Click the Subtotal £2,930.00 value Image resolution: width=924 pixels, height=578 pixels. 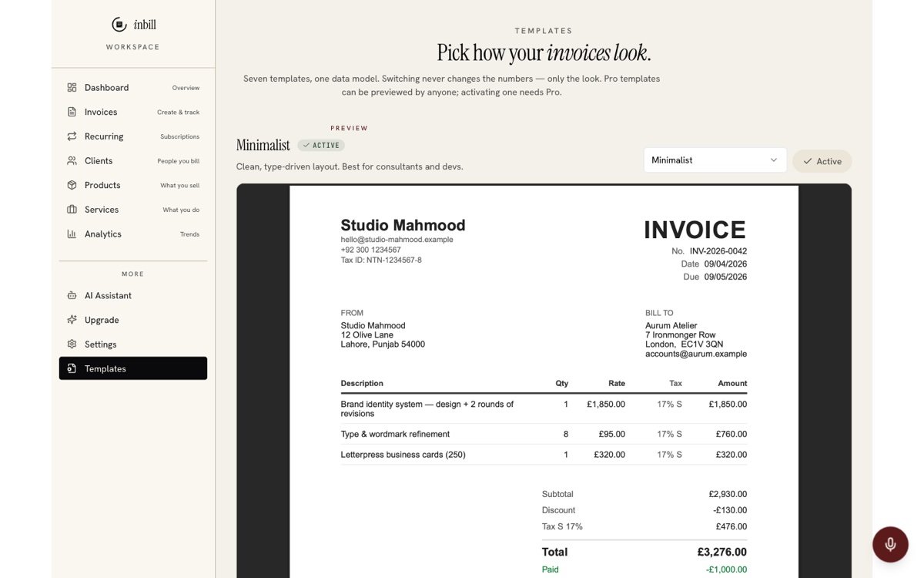click(728, 494)
